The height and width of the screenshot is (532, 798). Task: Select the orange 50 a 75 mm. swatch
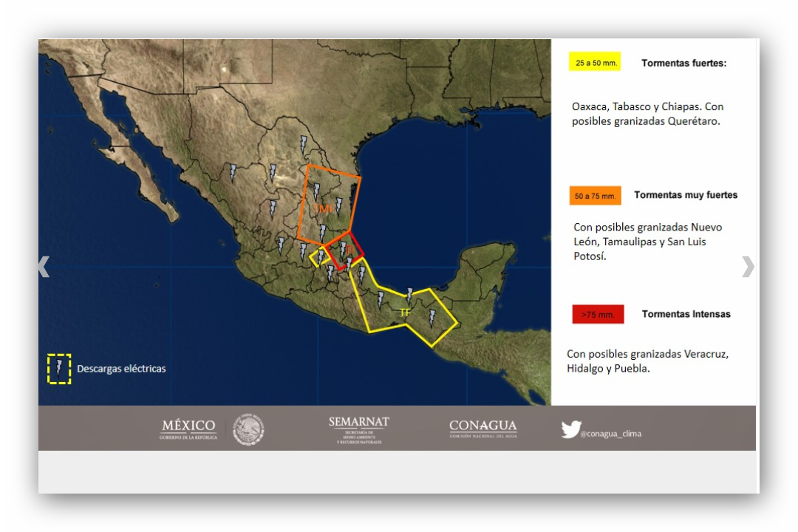pyautogui.click(x=595, y=196)
